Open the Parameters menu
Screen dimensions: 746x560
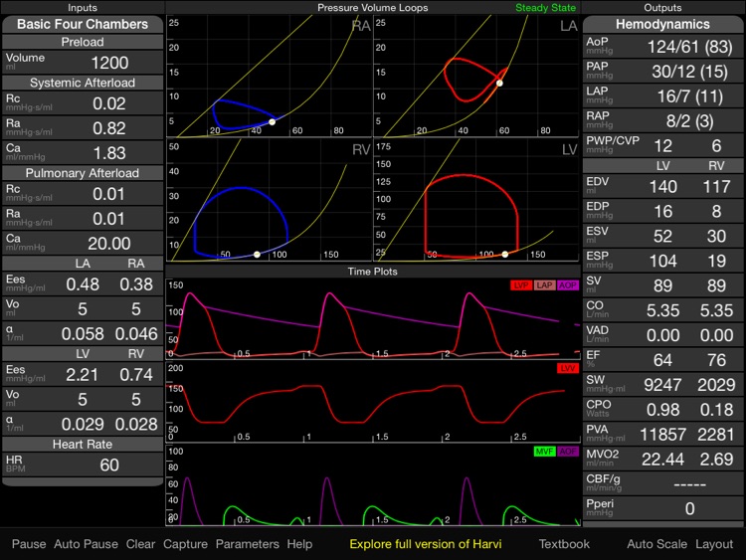(248, 544)
